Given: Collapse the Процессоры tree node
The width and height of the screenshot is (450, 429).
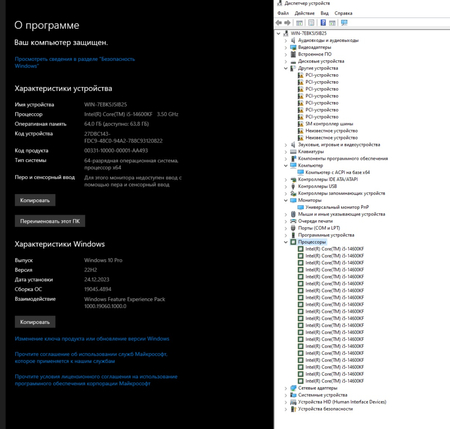Looking at the screenshot, I should click(286, 242).
